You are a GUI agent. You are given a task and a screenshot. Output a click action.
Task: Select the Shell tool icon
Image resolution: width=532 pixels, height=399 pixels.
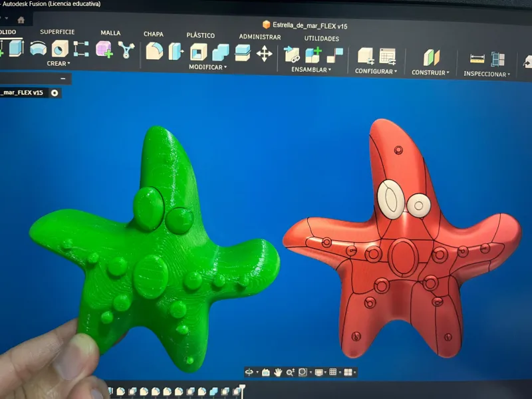point(198,53)
